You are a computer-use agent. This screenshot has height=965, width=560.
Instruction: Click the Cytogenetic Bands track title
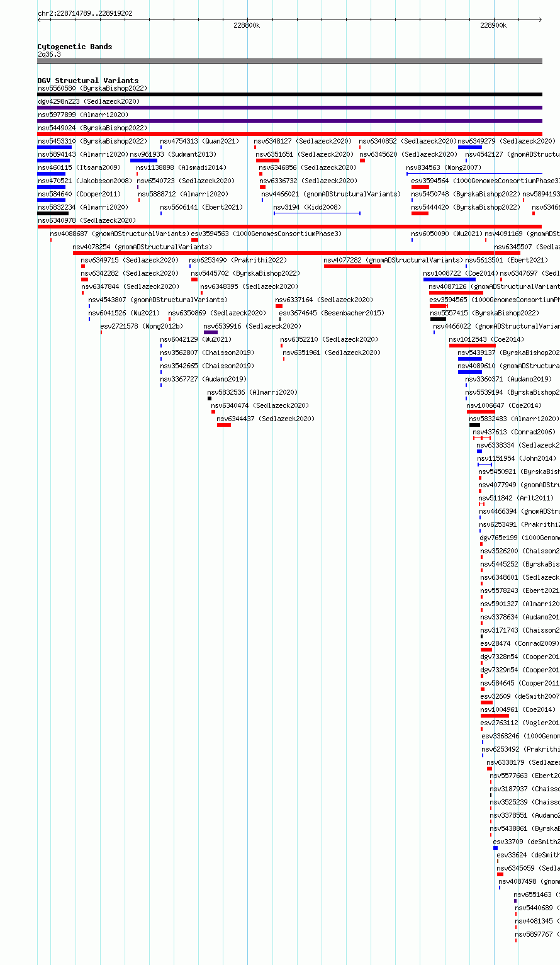click(75, 47)
